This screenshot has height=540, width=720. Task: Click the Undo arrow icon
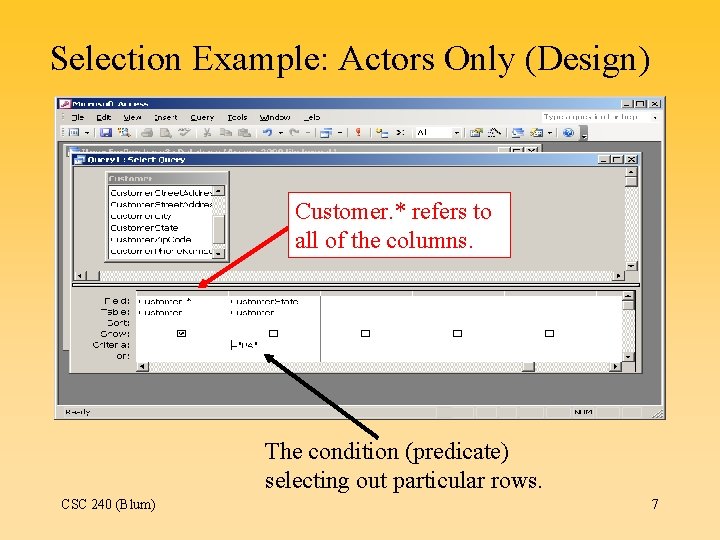[267, 133]
